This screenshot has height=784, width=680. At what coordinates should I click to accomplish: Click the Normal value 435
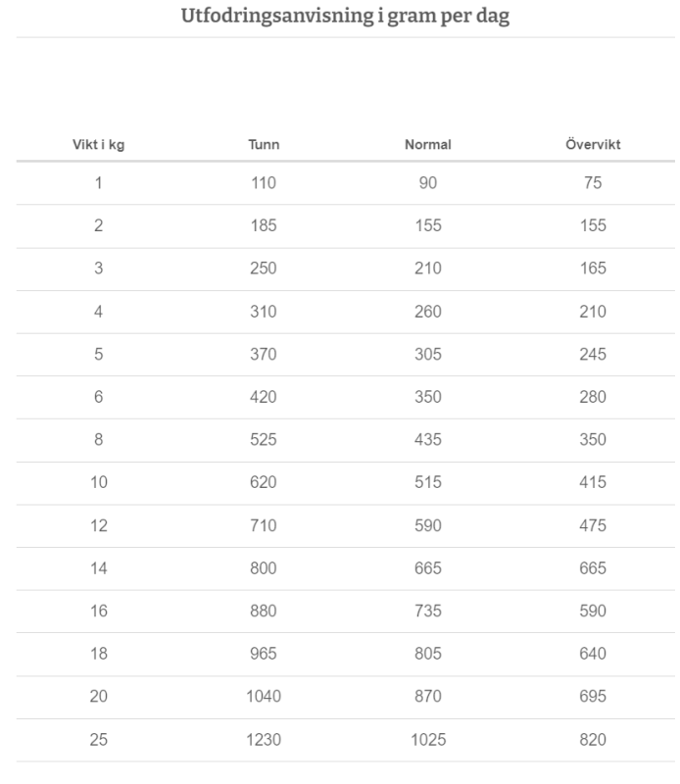[427, 440]
